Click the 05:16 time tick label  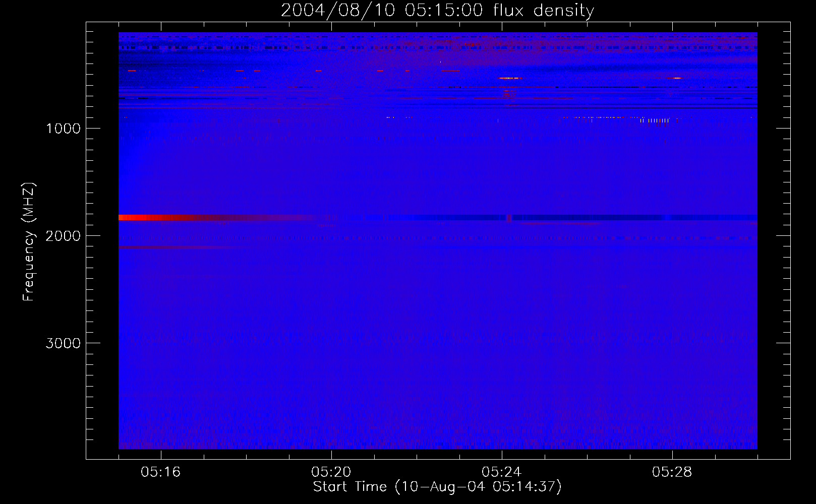click(x=160, y=472)
